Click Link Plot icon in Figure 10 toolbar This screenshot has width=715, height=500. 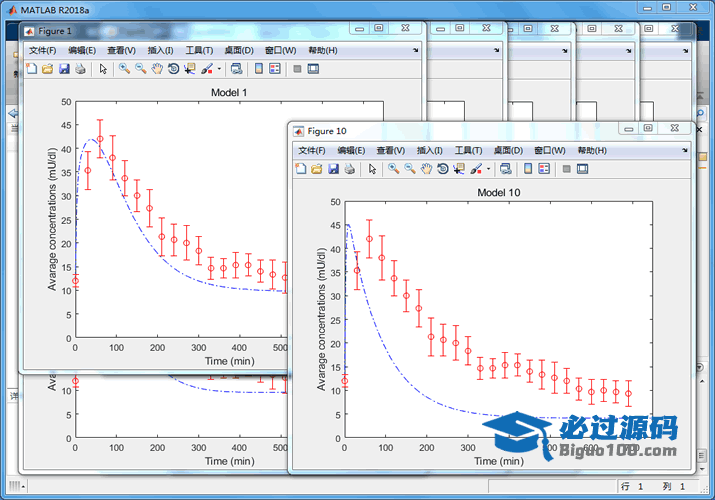506,169
